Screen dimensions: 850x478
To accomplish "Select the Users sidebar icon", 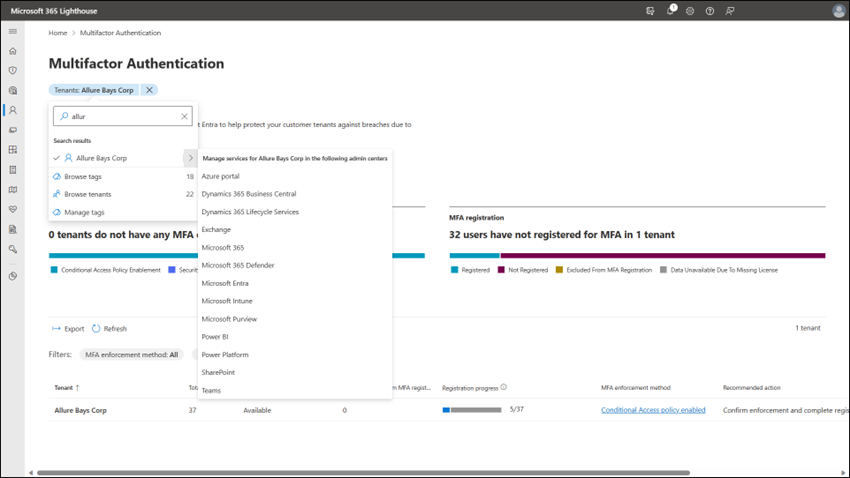I will 13,110.
